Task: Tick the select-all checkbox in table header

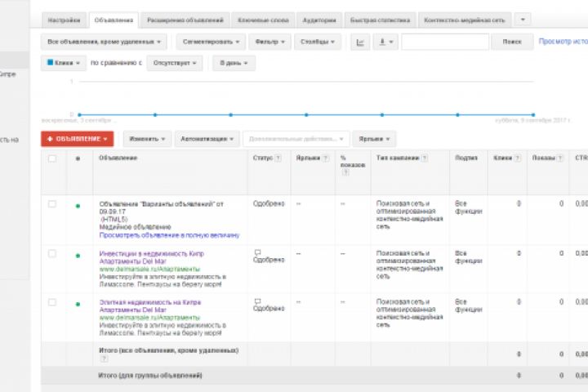Action: [x=52, y=158]
